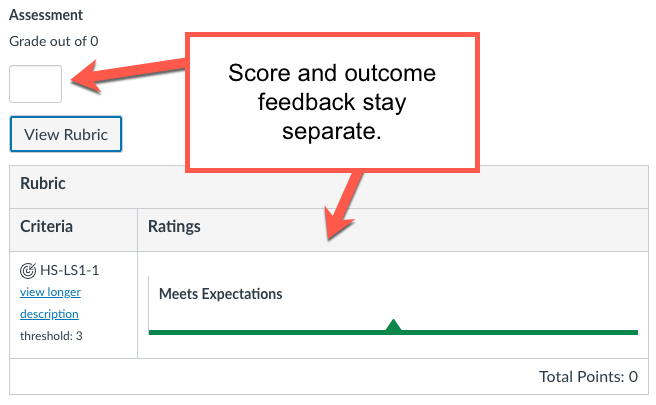Click the word 'separate' in the callout
The width and height of the screenshot is (656, 405).
[334, 131]
